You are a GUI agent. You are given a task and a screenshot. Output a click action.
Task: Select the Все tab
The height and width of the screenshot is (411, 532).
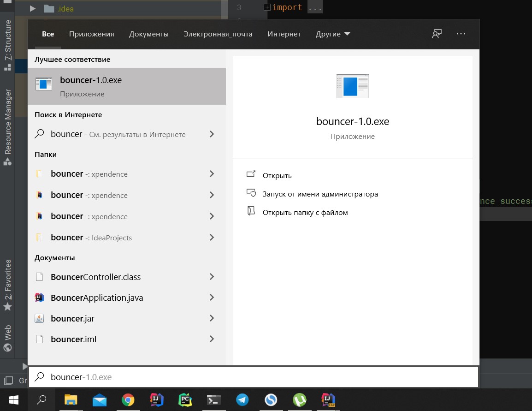pos(48,34)
